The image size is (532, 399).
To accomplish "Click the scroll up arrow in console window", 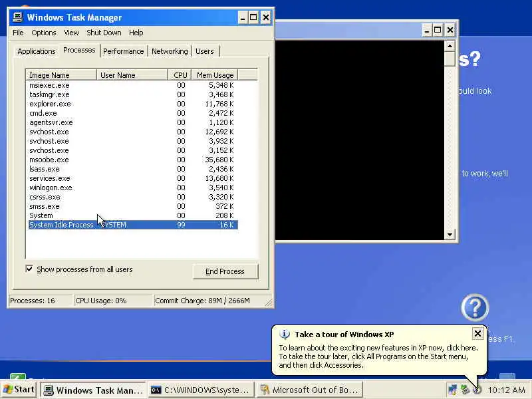I will click(450, 46).
